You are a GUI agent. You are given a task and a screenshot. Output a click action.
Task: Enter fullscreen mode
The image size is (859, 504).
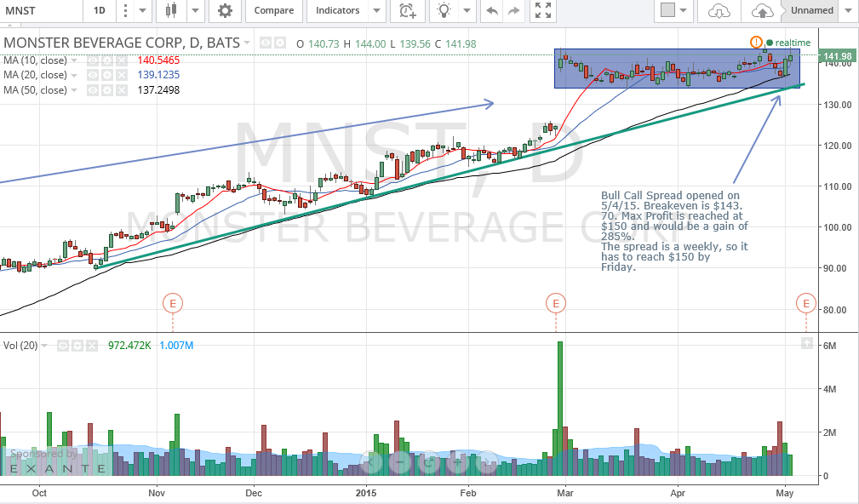click(543, 10)
